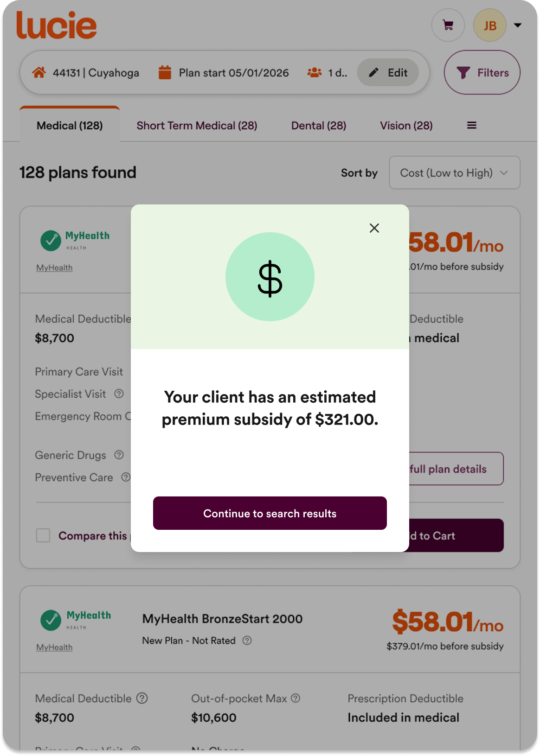Image resolution: width=540 pixels, height=756 pixels.
Task: Select the Dental (28) tab
Action: tap(319, 126)
